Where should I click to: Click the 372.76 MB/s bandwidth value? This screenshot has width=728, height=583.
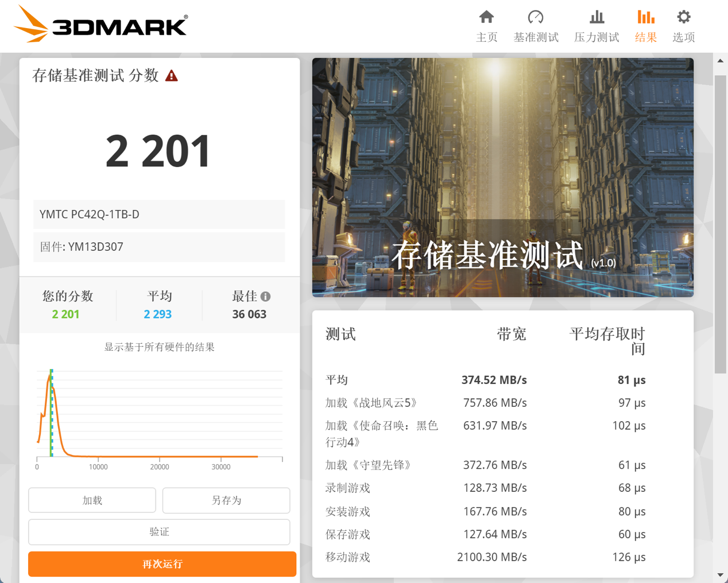click(x=495, y=465)
